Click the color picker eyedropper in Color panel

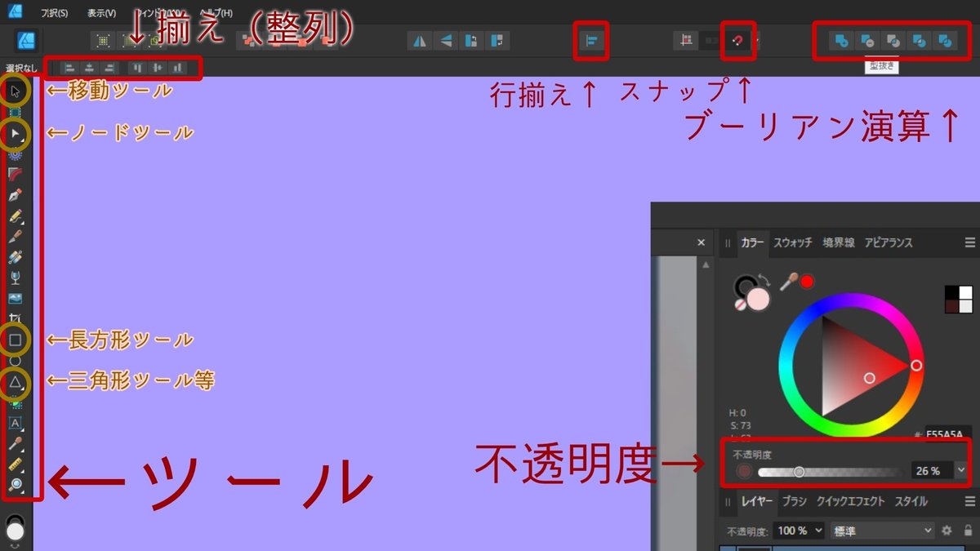tap(789, 281)
